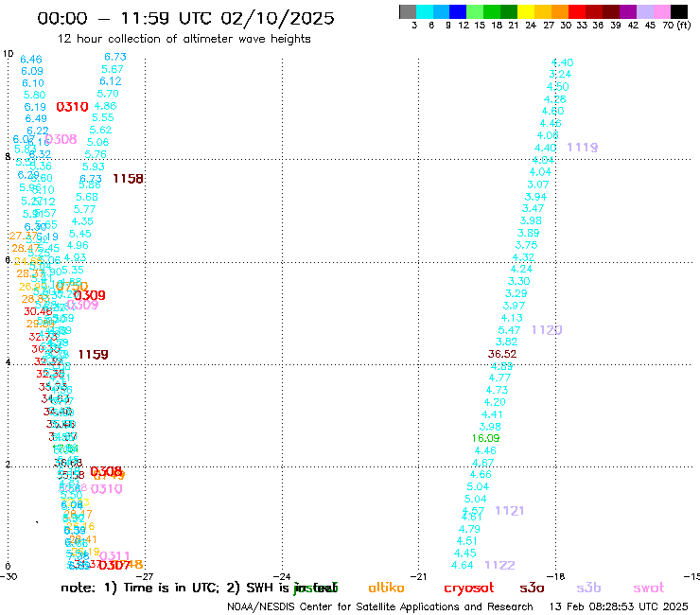Click the wave height value 6.46
Viewport: 700px width, 615px height.
(x=31, y=60)
